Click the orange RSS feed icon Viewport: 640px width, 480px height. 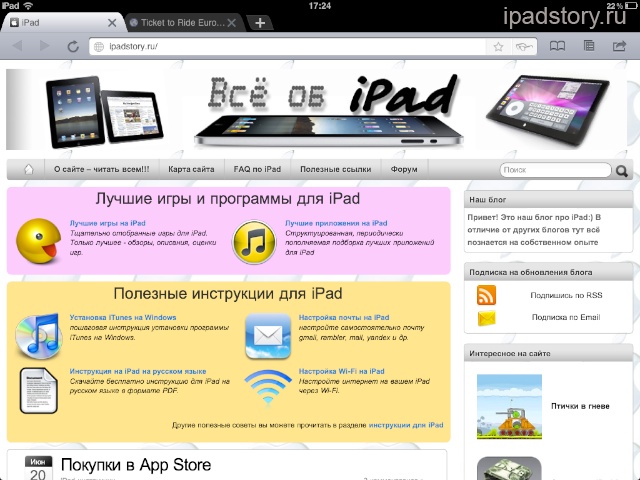tap(486, 295)
